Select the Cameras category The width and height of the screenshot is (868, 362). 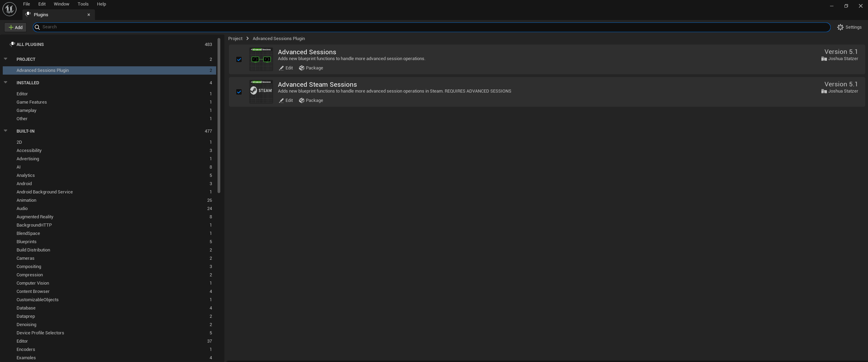tap(109, 258)
